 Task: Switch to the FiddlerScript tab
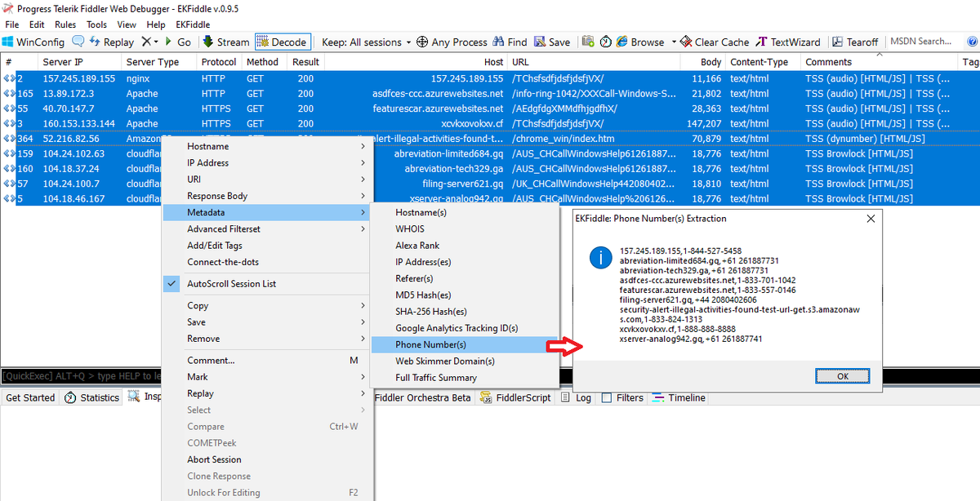click(516, 398)
